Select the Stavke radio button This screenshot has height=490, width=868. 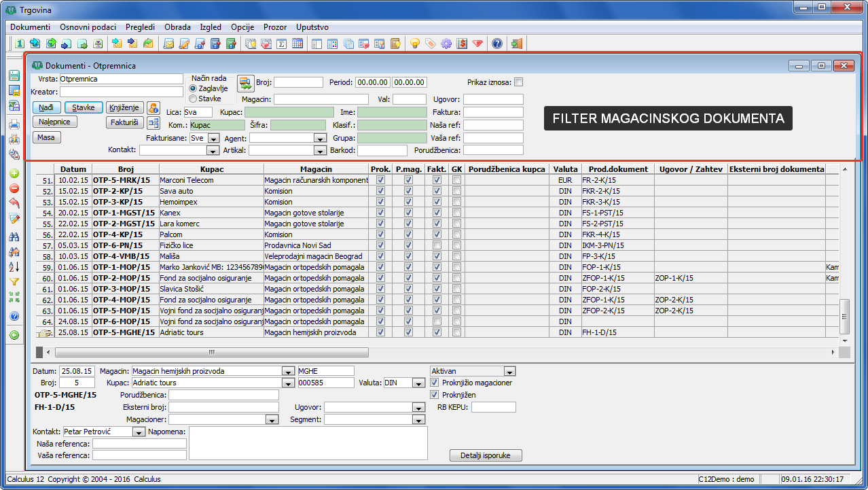tap(193, 99)
